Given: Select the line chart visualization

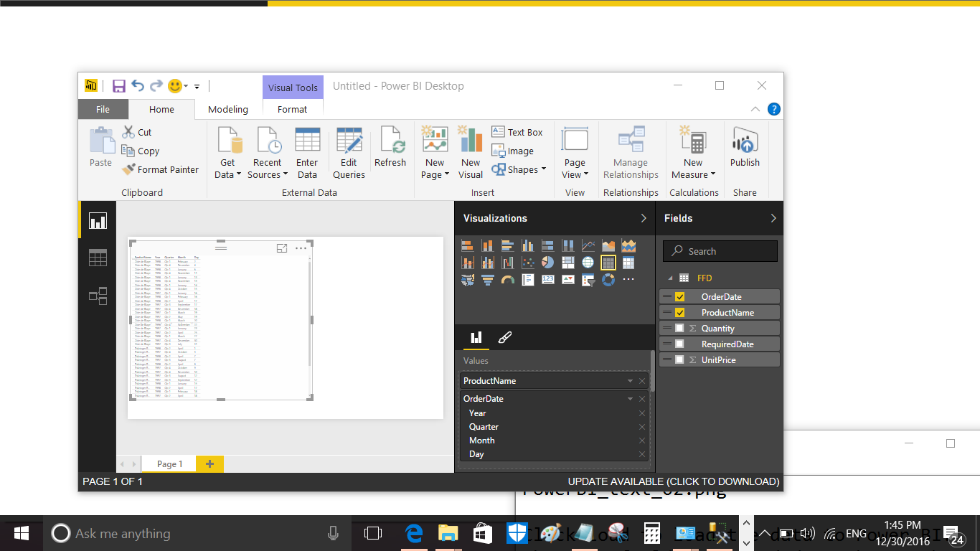Looking at the screenshot, I should pos(588,245).
